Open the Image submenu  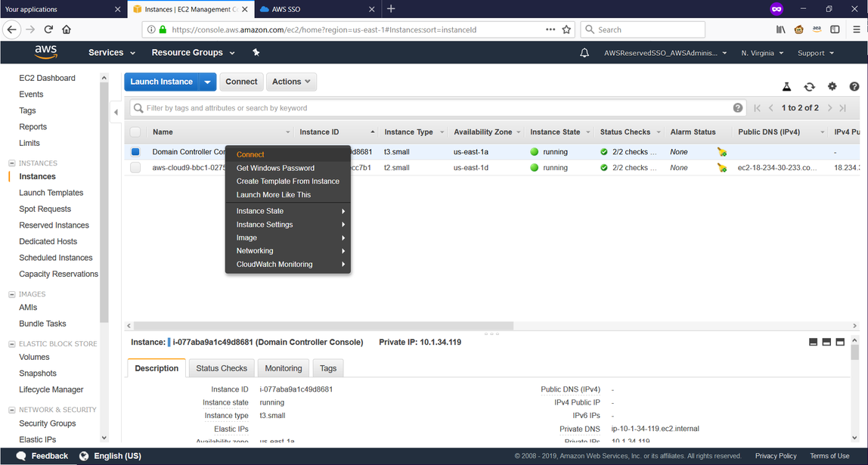[x=288, y=237]
